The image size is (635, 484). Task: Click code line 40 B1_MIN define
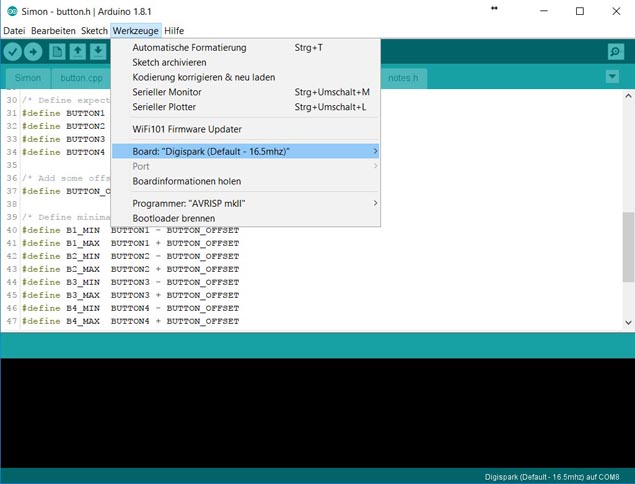coord(130,230)
